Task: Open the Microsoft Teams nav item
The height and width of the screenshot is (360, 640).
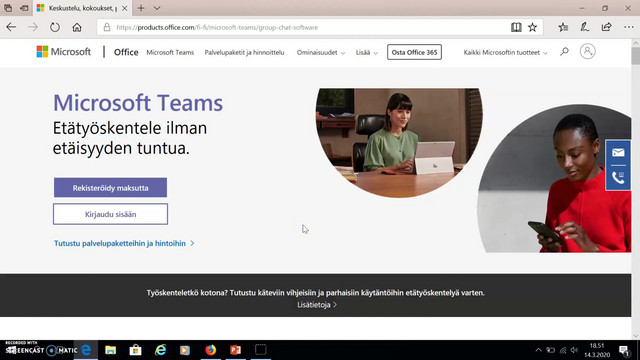Action: [x=170, y=52]
